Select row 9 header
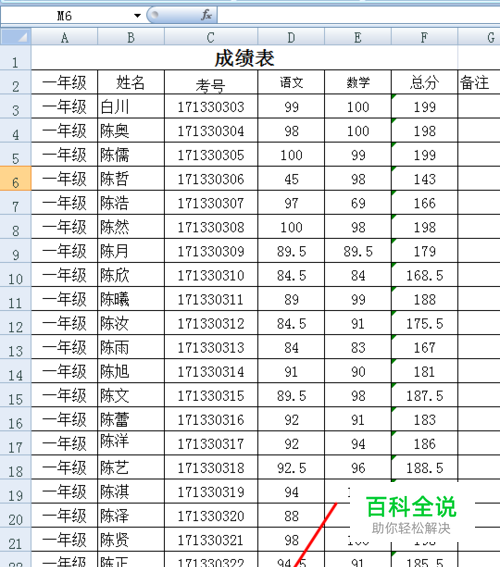The width and height of the screenshot is (500, 567). tap(16, 251)
